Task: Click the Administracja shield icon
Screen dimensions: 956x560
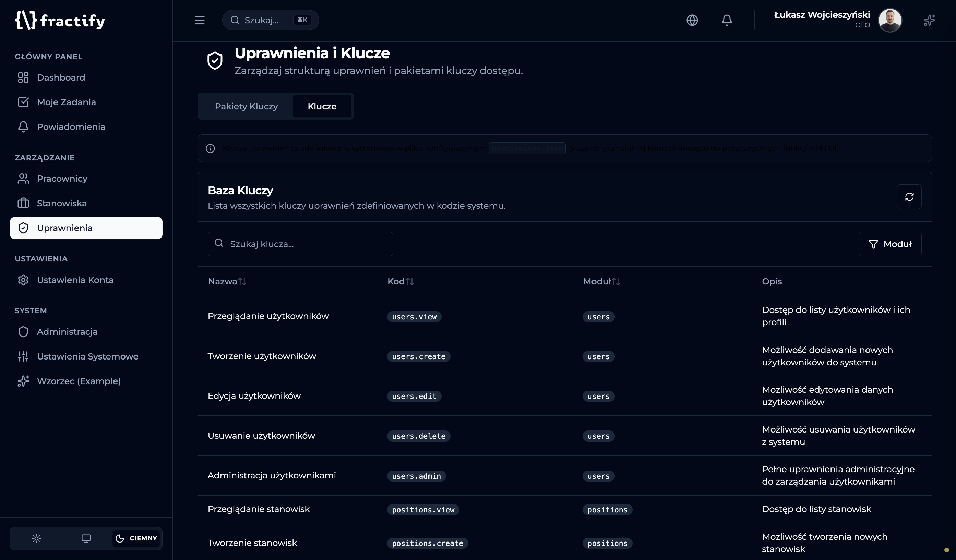Action: point(23,332)
